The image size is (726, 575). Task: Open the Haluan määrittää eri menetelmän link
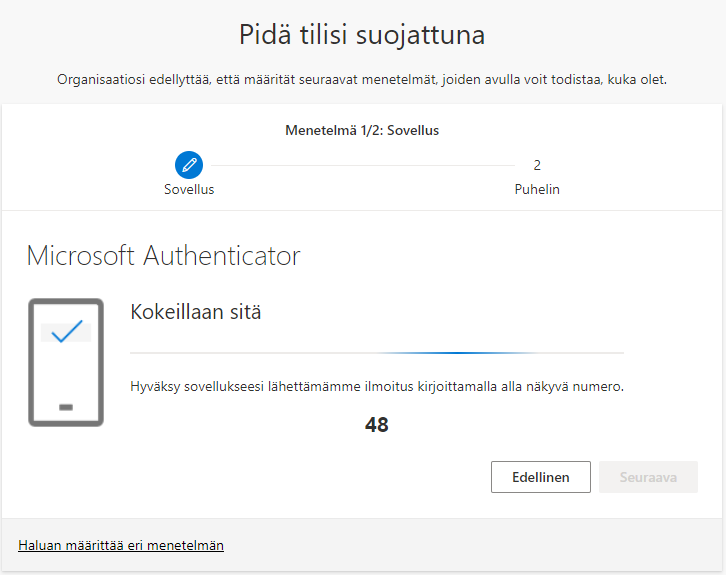[121, 545]
